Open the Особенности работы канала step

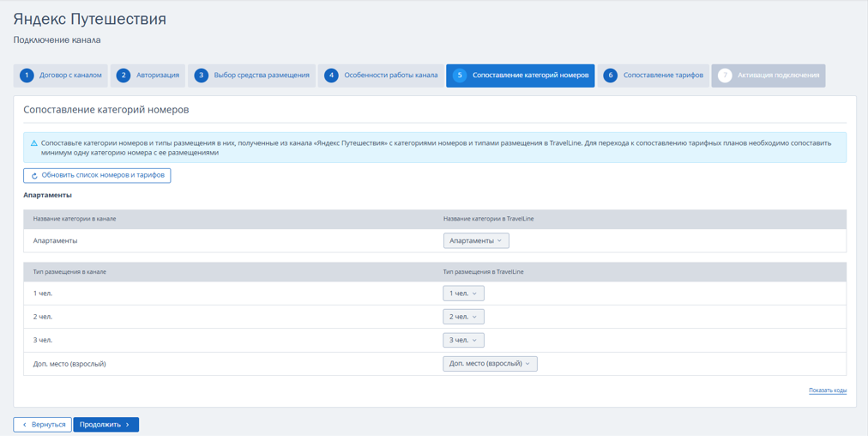pos(381,76)
